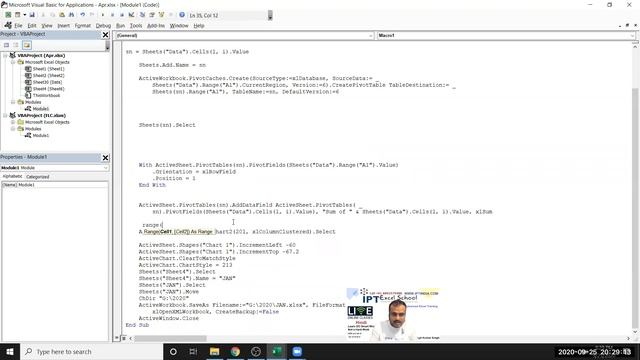Collapse the second VBAProject tree node
Image resolution: width=640 pixels, height=360 pixels.
5,116
